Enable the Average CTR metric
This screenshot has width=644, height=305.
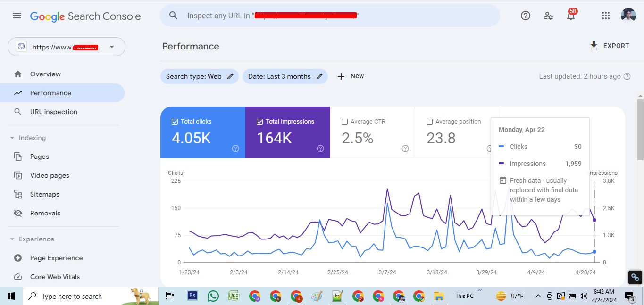(x=344, y=121)
